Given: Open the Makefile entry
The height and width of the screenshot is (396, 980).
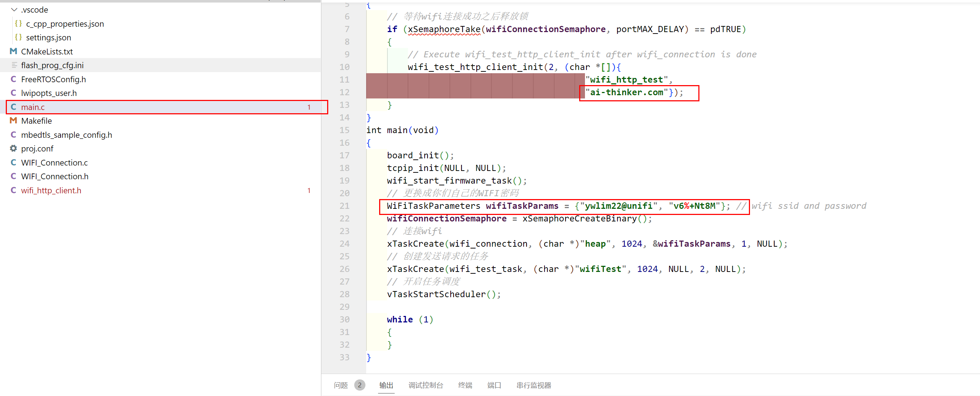Looking at the screenshot, I should point(36,120).
